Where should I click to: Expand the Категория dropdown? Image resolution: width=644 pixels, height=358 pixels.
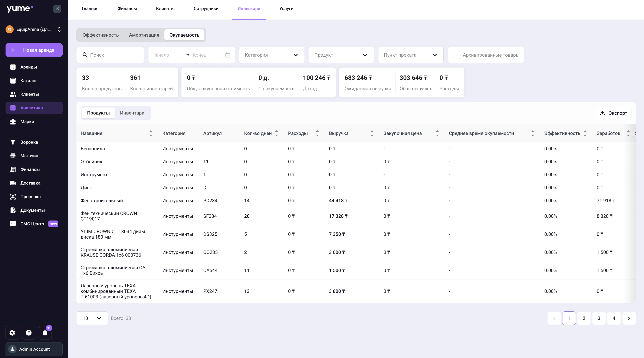coord(272,55)
